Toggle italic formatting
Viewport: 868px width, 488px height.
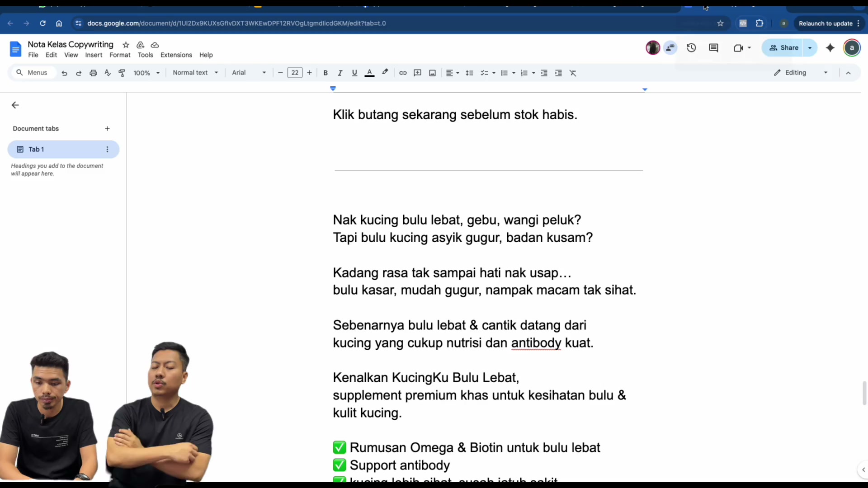pos(340,73)
